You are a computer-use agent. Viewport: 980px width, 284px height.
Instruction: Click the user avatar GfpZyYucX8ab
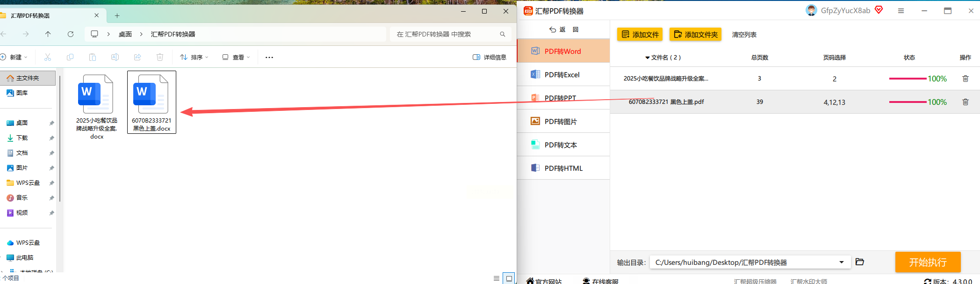(811, 10)
